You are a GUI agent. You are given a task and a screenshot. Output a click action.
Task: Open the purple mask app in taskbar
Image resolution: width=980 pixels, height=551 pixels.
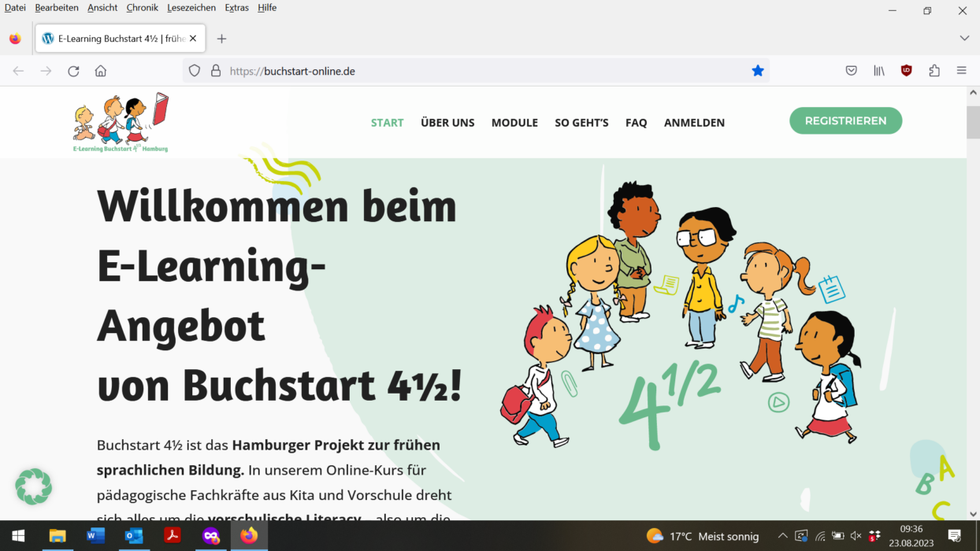click(x=210, y=536)
